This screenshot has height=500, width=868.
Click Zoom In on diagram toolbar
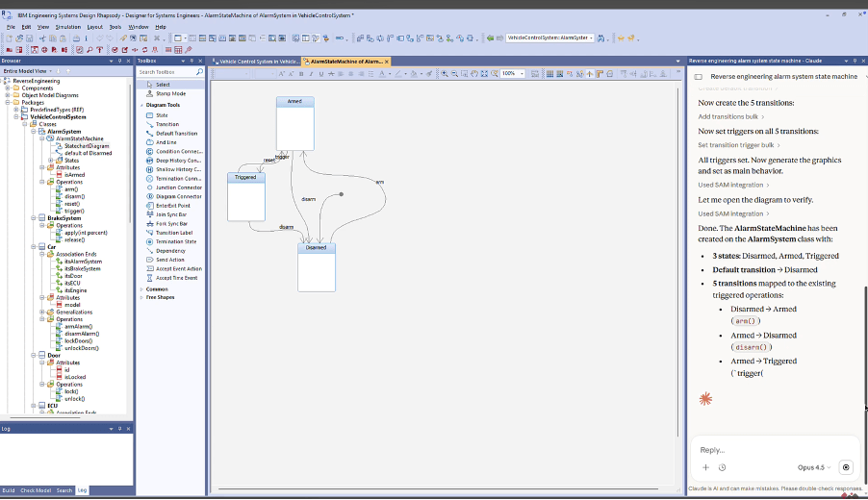[x=445, y=74]
